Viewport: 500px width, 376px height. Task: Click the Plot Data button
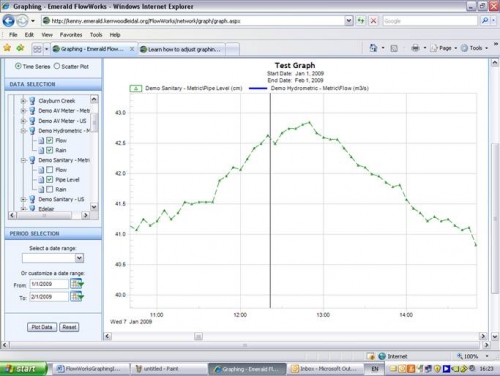[x=42, y=327]
